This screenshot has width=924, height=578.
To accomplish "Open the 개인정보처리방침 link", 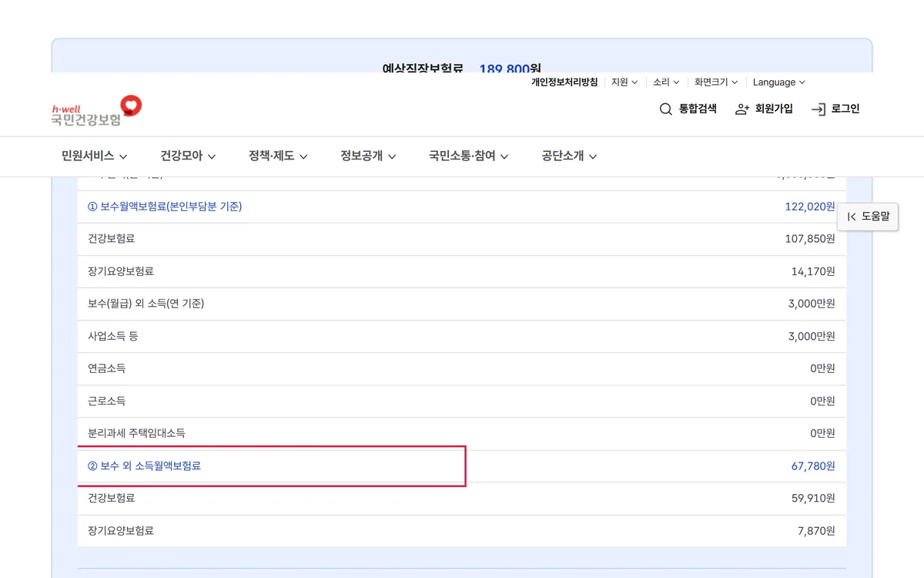I will click(x=564, y=82).
